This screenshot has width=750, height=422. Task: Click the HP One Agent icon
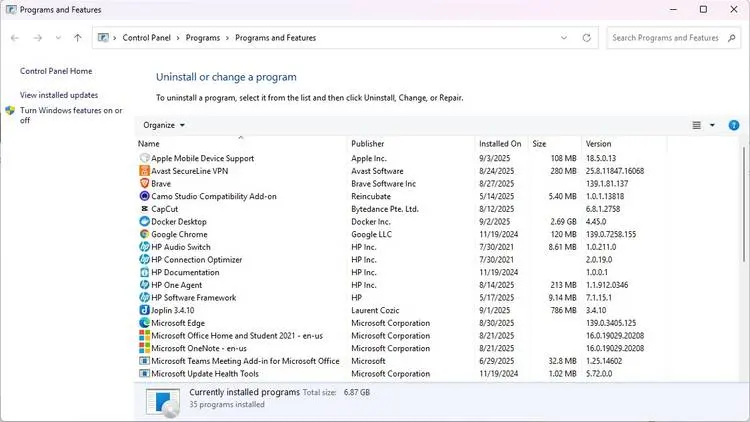(144, 285)
